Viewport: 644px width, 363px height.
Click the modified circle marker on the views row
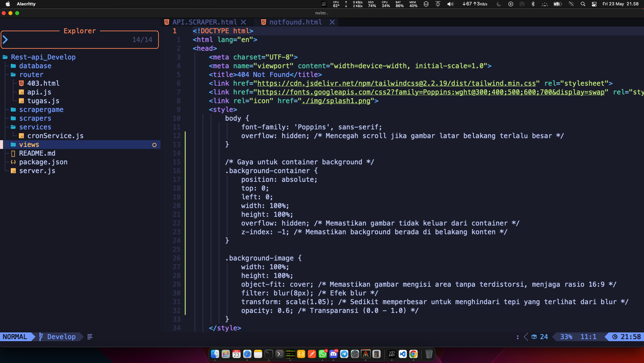tap(154, 145)
